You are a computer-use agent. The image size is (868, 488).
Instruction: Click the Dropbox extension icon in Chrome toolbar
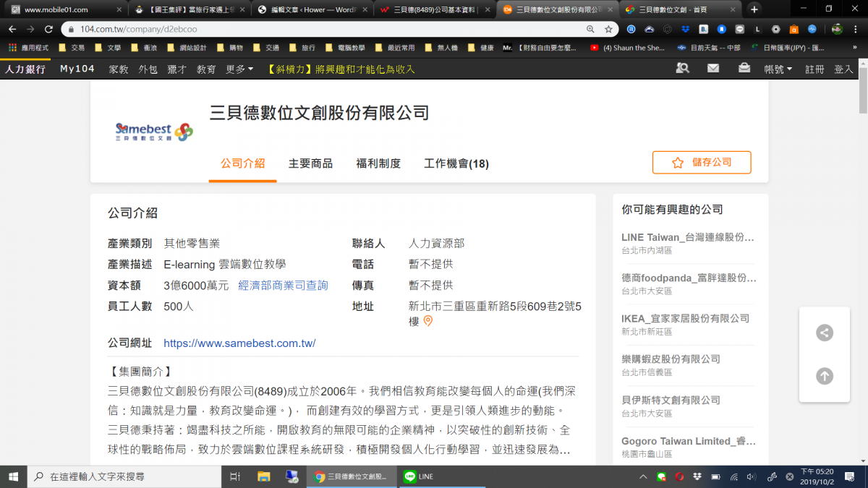click(684, 29)
